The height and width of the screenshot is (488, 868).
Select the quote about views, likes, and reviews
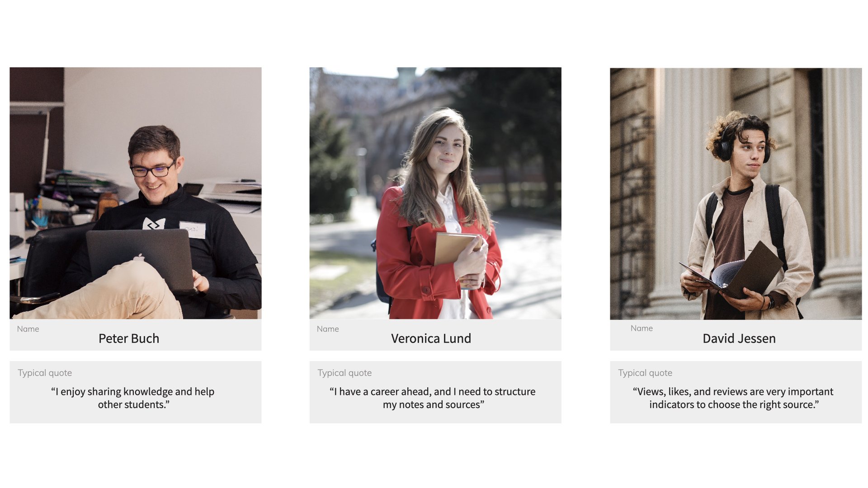coord(733,398)
